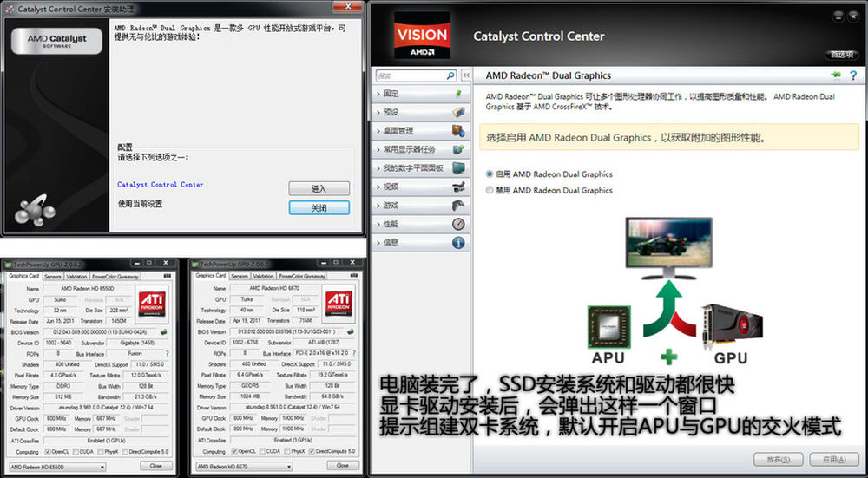This screenshot has width=868, height=478.
Task: Open Validation tab in HD 6550D GPU-Z window
Action: (x=76, y=276)
